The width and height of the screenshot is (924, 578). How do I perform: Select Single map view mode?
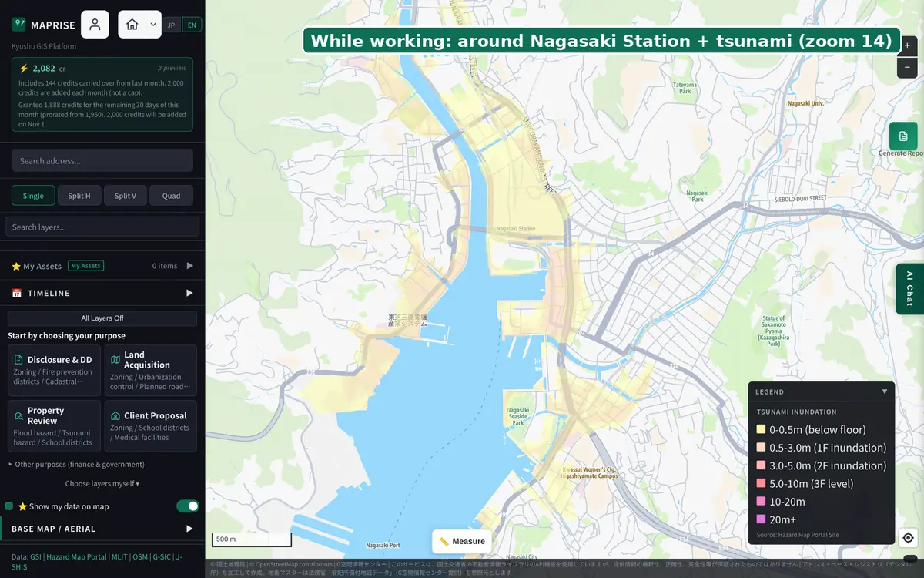tap(33, 195)
